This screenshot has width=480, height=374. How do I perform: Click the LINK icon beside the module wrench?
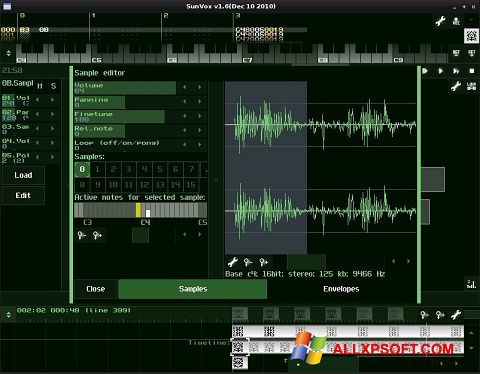coord(471,86)
